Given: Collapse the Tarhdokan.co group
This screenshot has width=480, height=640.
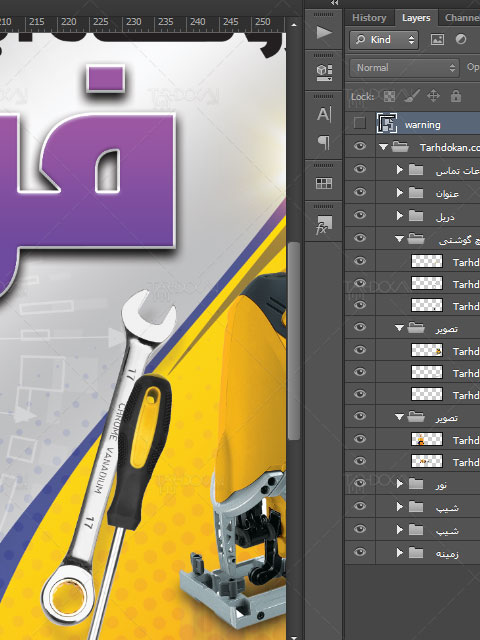Looking at the screenshot, I should tap(383, 147).
